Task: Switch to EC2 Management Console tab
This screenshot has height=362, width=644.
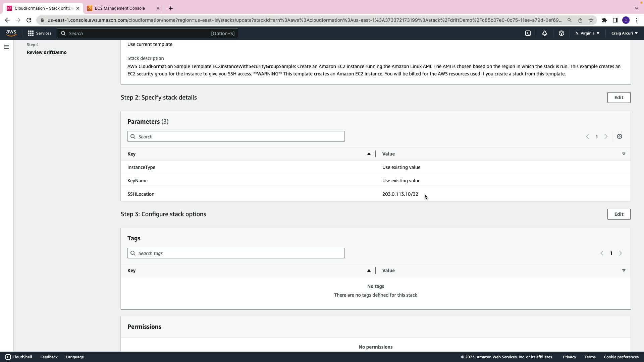Action: click(x=120, y=8)
